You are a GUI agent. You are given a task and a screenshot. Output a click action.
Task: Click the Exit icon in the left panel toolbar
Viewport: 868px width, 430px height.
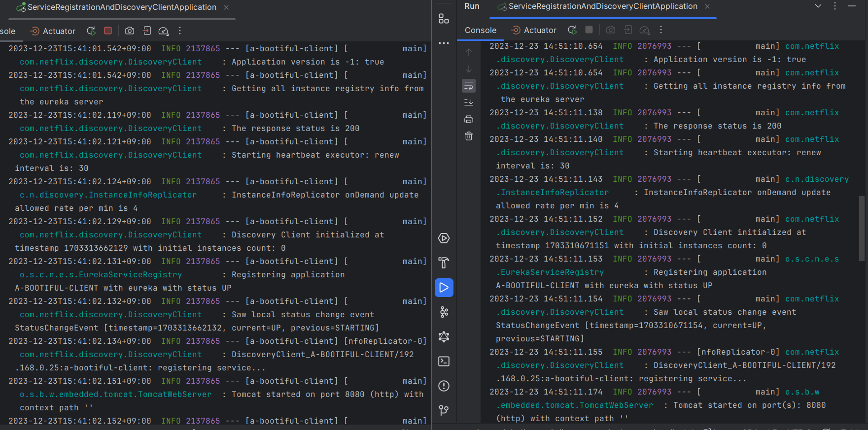click(147, 31)
